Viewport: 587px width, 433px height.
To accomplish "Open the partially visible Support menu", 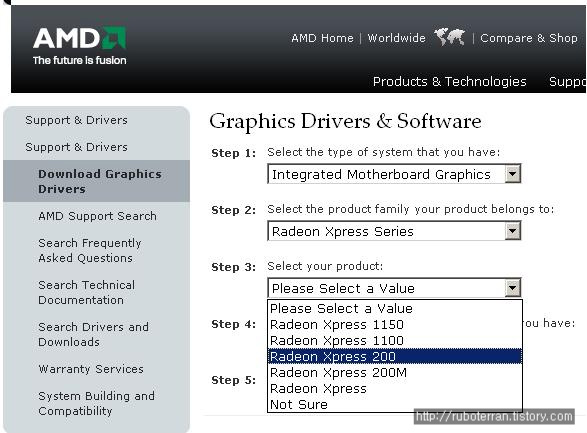I will coord(568,81).
